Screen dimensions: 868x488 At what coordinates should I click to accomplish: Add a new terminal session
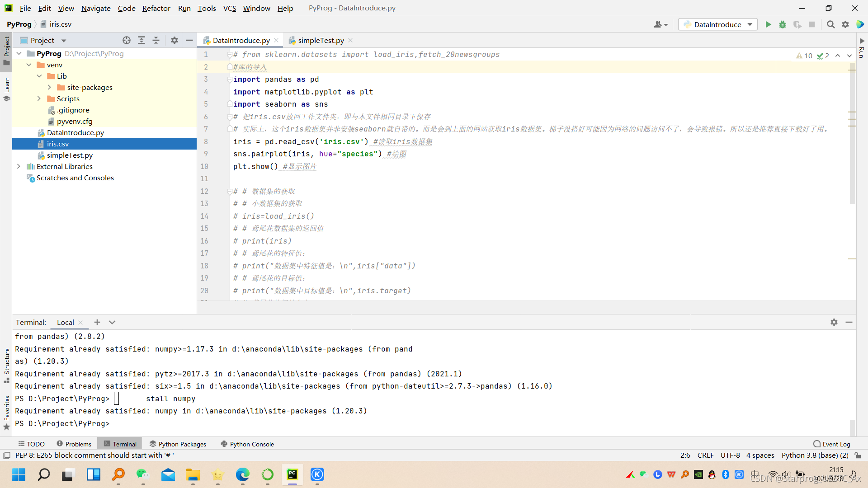97,322
